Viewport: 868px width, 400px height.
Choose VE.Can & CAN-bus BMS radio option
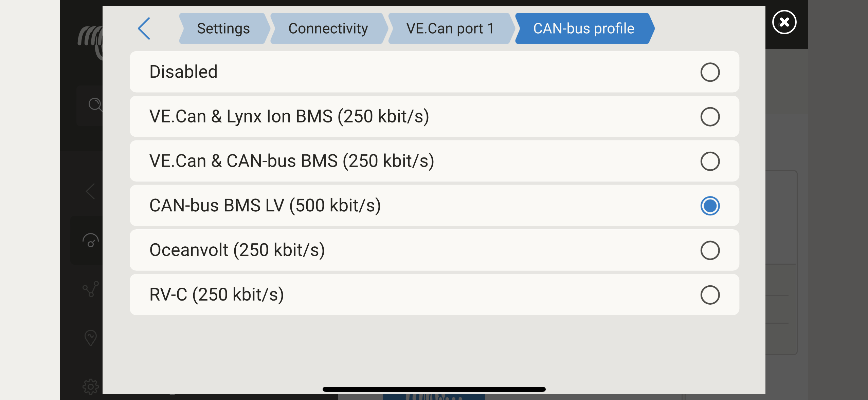pyautogui.click(x=710, y=161)
